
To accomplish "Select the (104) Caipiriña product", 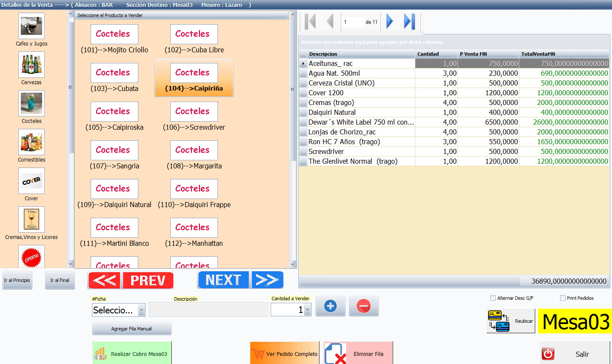I will [194, 77].
